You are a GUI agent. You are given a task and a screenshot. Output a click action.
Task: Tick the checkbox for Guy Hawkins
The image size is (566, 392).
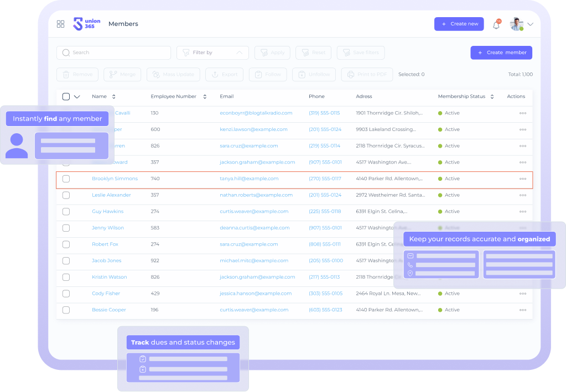[x=66, y=212]
